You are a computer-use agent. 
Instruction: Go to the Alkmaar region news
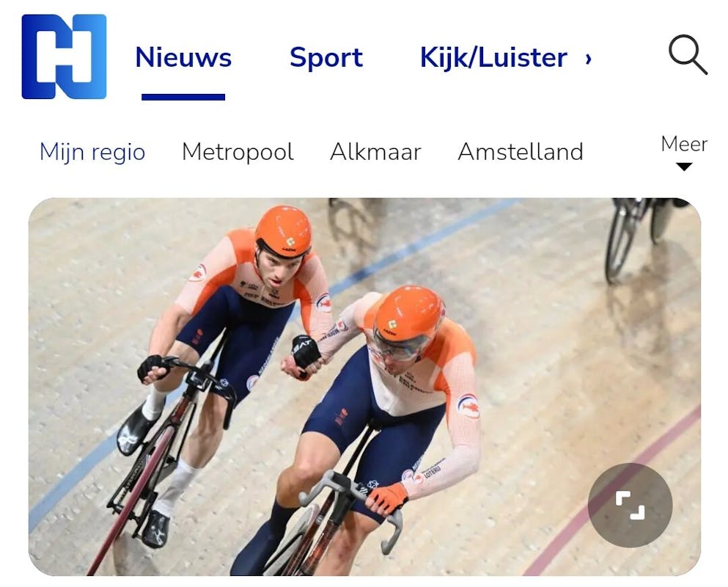[x=375, y=152]
